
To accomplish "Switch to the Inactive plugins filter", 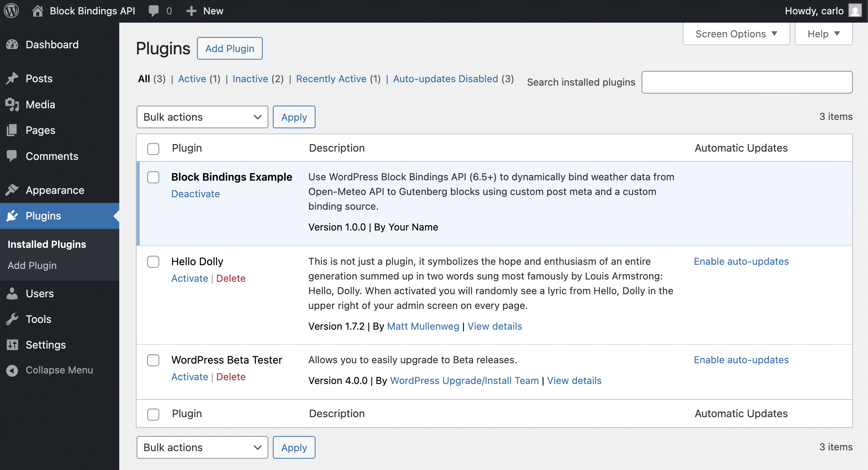I will pyautogui.click(x=251, y=79).
